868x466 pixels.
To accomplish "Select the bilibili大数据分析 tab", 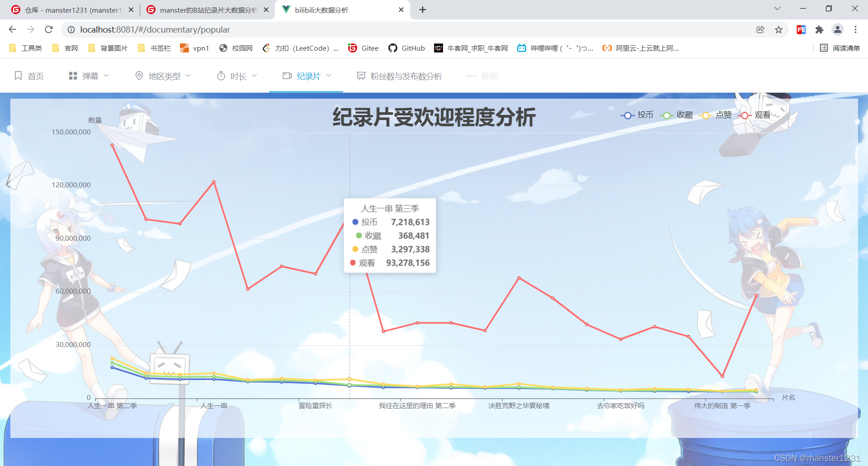I will [342, 10].
